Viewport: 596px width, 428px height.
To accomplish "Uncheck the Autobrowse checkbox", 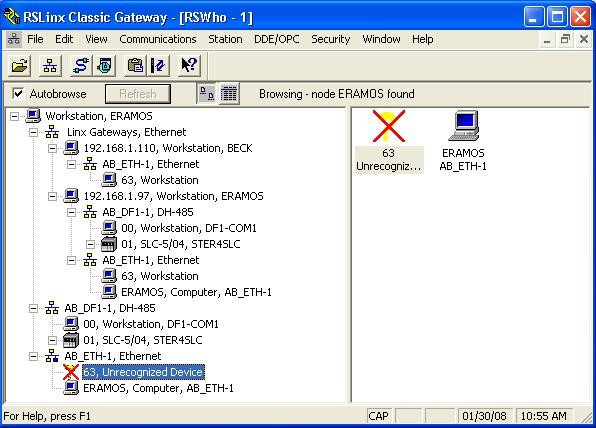I will [18, 94].
